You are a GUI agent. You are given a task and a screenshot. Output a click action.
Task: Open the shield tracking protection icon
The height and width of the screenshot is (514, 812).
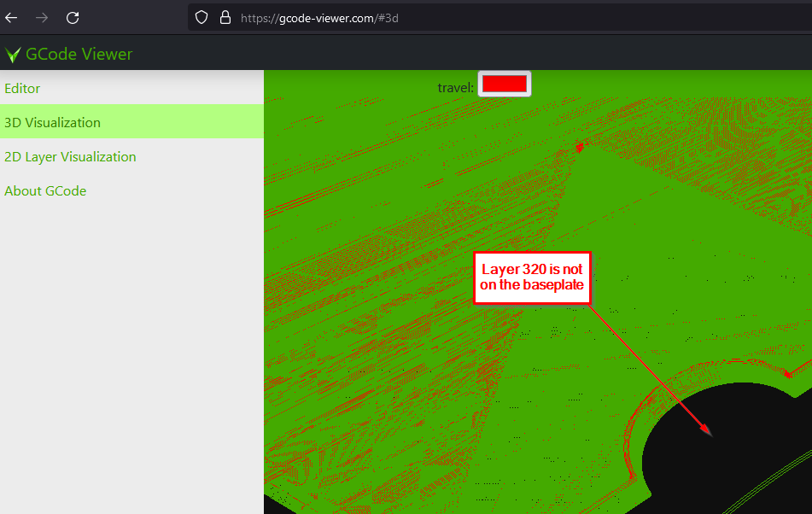[x=202, y=18]
